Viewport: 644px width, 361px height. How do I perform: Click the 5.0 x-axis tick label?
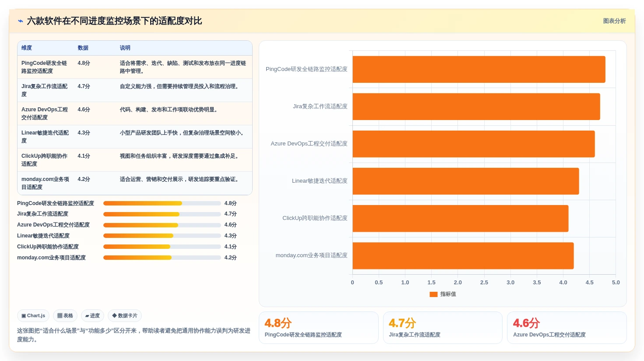(x=616, y=283)
